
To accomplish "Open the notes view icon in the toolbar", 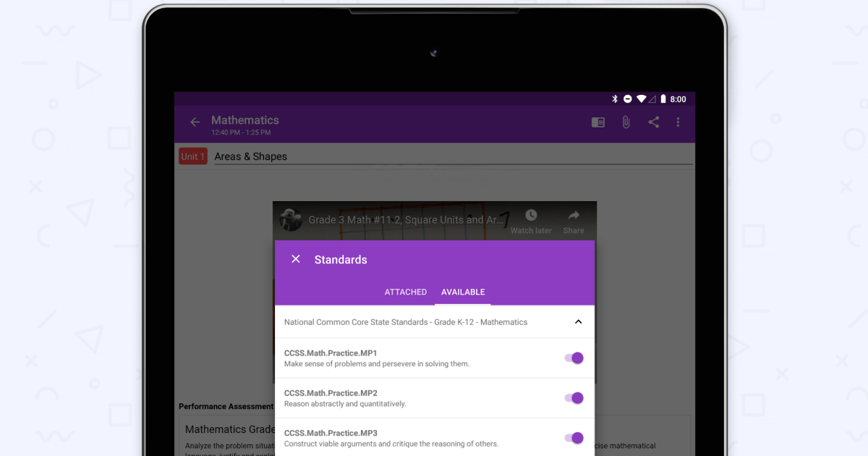I will tap(597, 122).
